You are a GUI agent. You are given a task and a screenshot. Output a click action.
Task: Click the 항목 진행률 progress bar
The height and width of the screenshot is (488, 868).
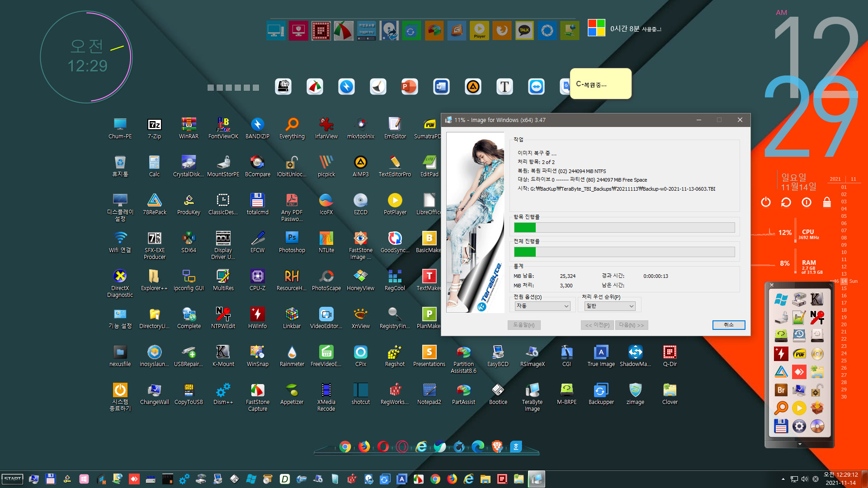[x=624, y=227]
